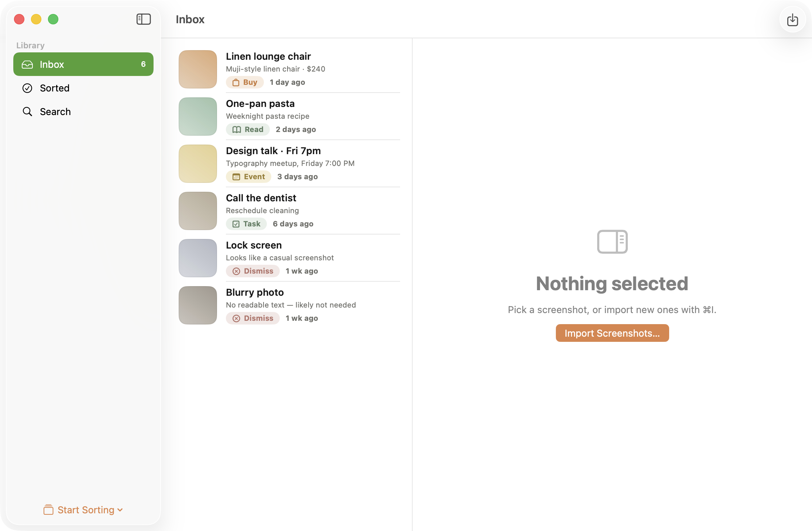Click the '1 day ago' timestamp
Image resolution: width=812 pixels, height=531 pixels.
(288, 82)
